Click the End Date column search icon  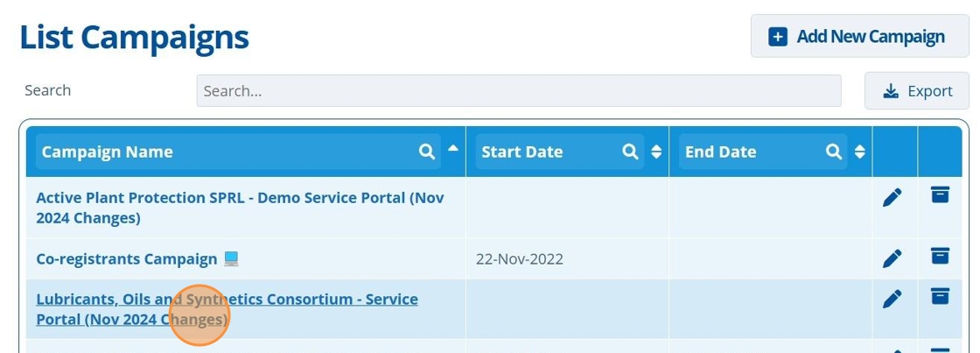tap(834, 152)
